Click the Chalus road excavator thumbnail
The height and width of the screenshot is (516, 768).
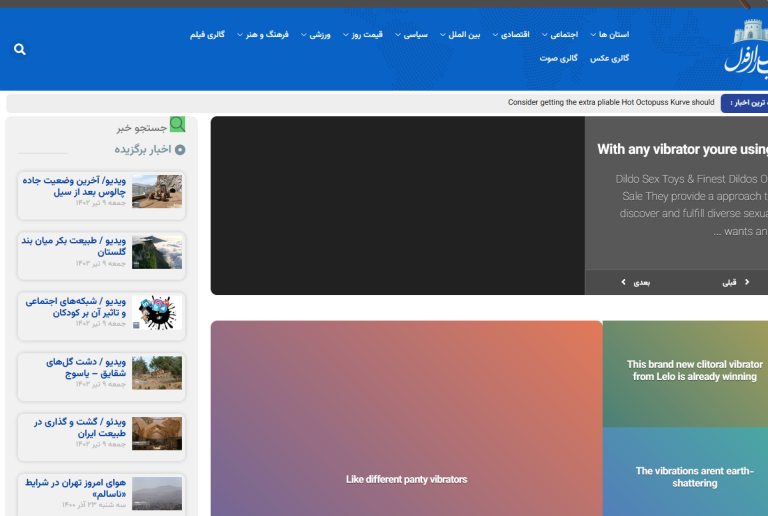(157, 191)
